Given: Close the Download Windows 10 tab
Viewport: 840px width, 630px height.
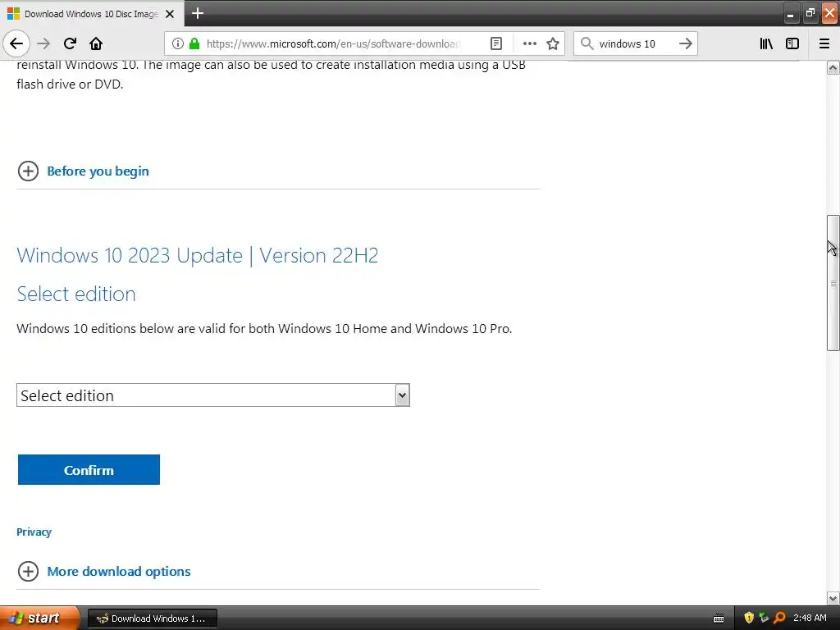Looking at the screenshot, I should pos(170,14).
